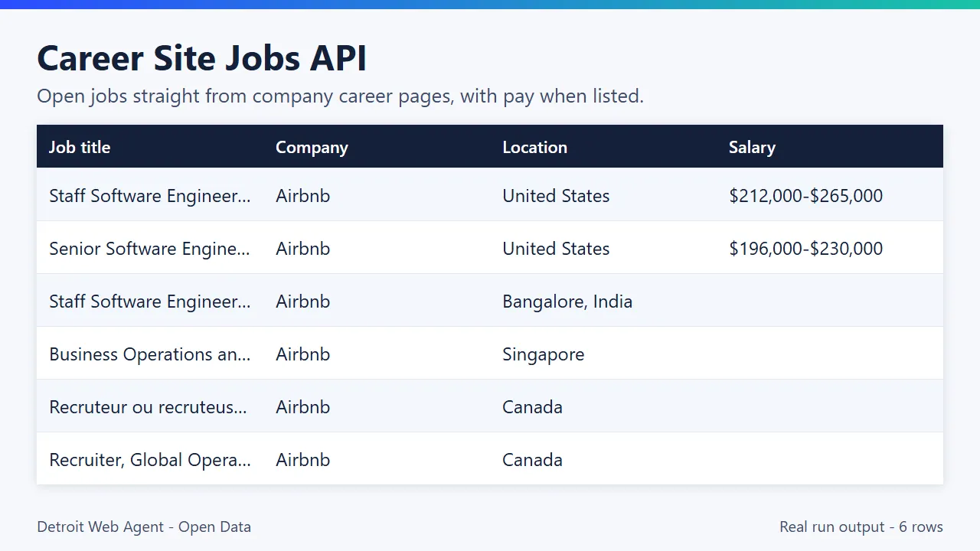Select the "$196,000-$230,000" salary value
Viewport: 980px width, 551px height.
(805, 249)
